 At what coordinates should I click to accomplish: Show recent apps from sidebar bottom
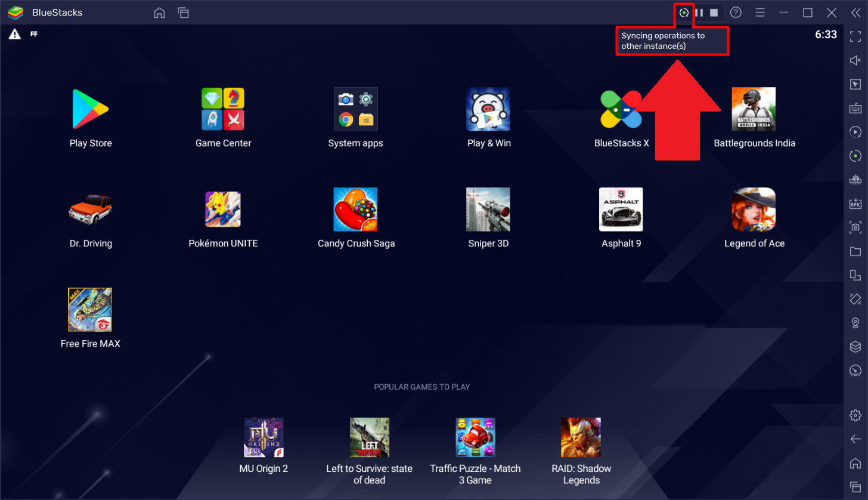[x=855, y=486]
